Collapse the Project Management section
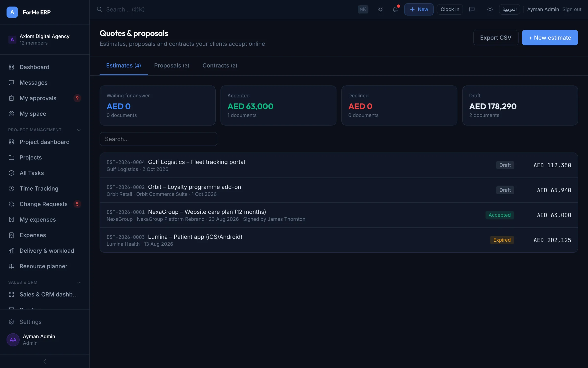 [79, 130]
